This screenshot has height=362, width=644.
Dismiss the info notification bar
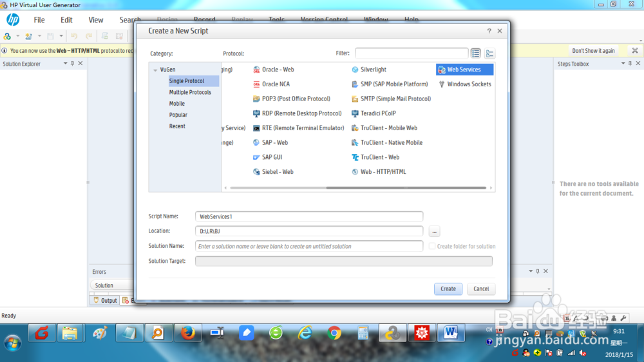(635, 50)
